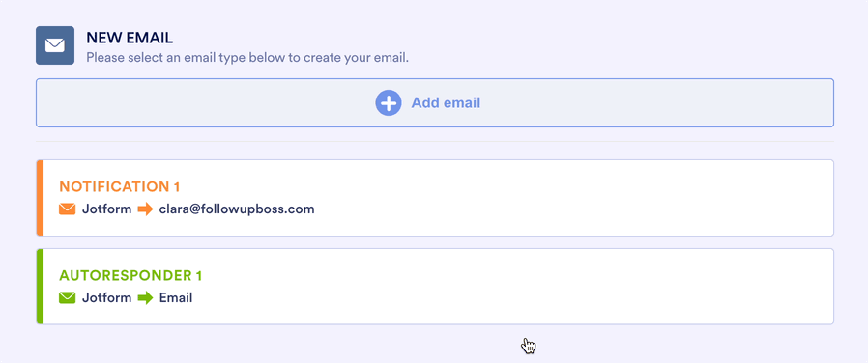Click the 'Please select an email type' subtitle

247,57
